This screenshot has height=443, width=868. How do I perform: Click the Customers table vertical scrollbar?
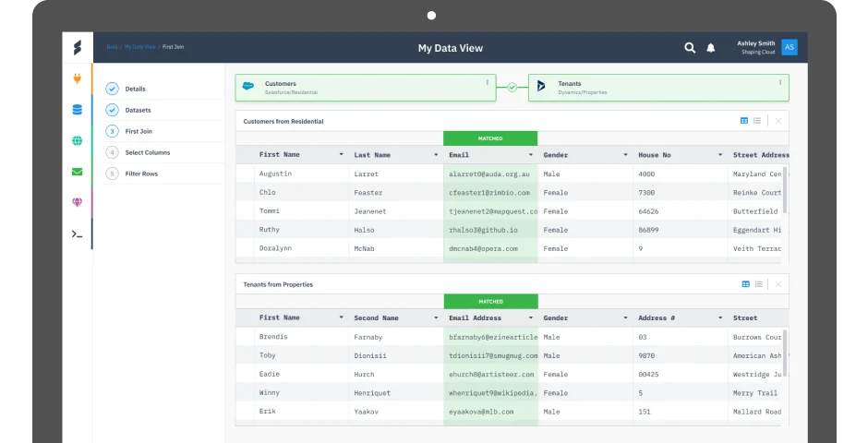click(785, 189)
